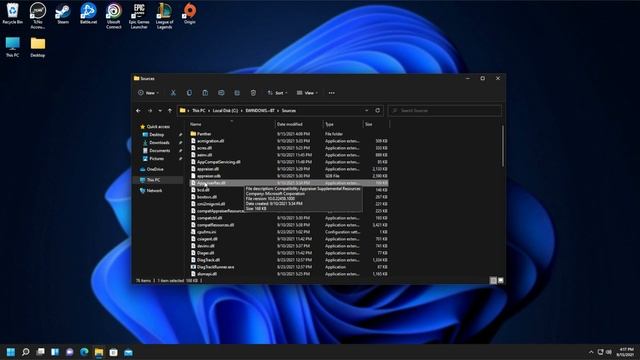Open taskbar Search
640x360 pixels.
point(26,352)
